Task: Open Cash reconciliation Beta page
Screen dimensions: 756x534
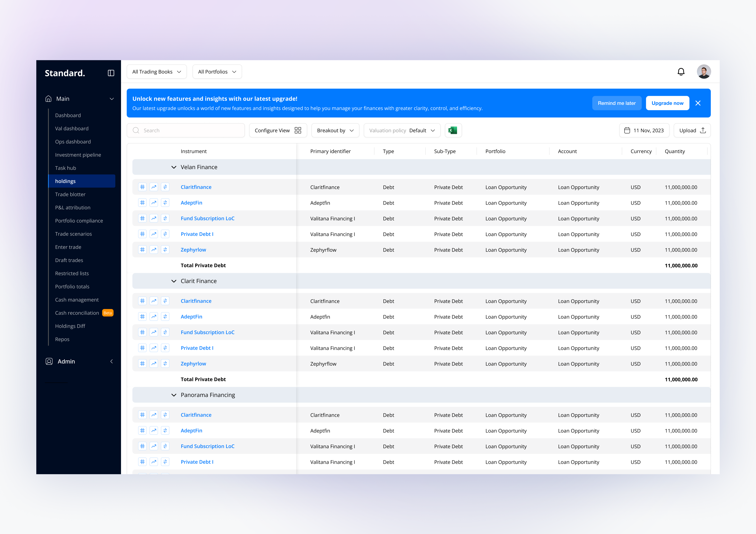Action: tap(77, 313)
